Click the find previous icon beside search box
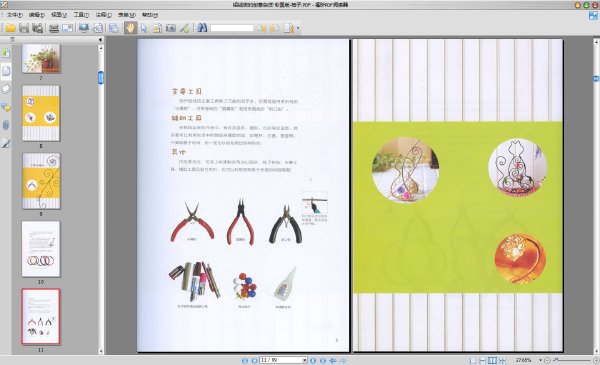Image resolution: width=600 pixels, height=365 pixels. tap(261, 28)
